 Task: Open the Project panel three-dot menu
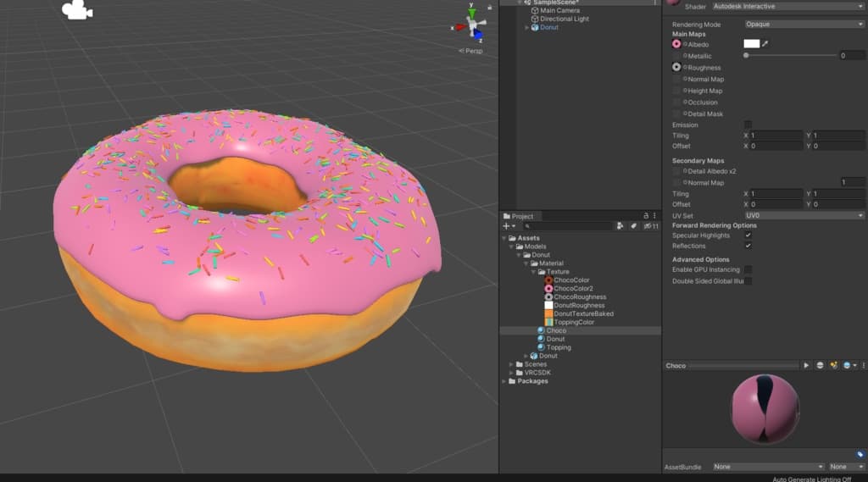coord(654,216)
